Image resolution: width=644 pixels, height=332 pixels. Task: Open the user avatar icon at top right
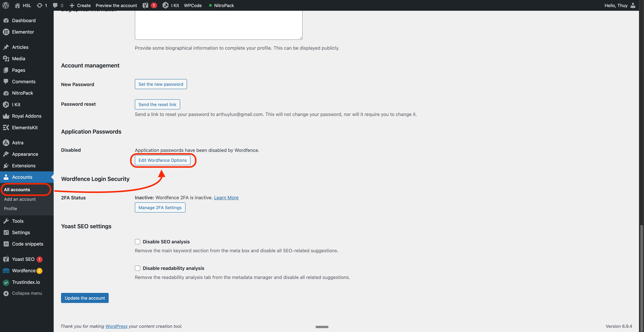tap(633, 5)
